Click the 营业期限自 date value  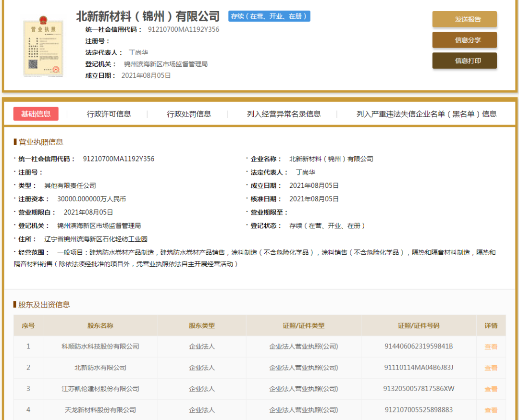click(x=88, y=212)
